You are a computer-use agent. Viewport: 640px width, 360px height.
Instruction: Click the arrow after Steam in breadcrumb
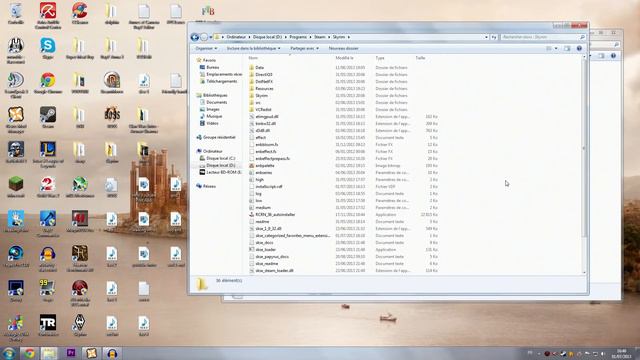pos(329,37)
